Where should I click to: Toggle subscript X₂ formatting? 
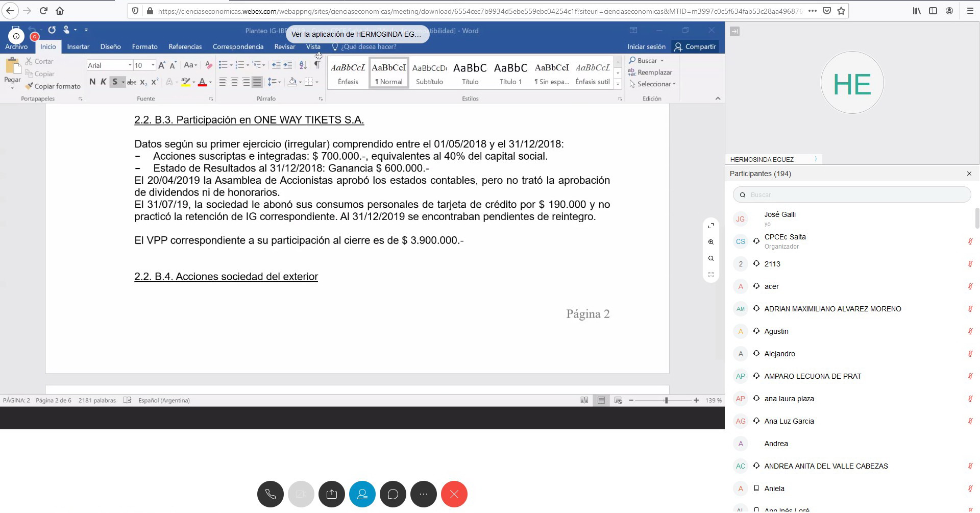point(143,82)
